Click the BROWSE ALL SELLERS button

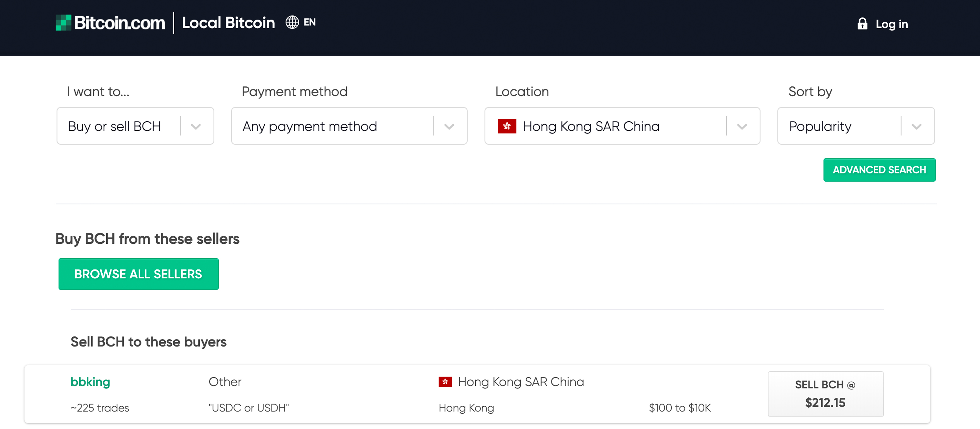coord(138,274)
